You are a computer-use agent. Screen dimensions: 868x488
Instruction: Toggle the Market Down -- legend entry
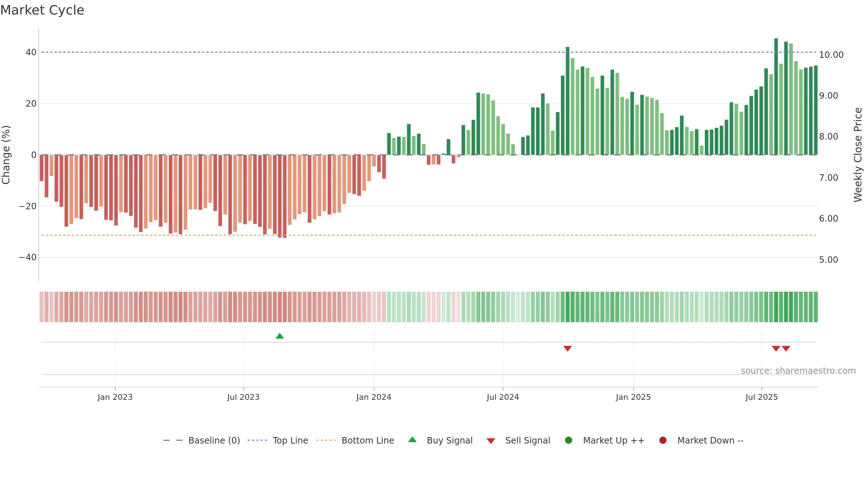coord(701,440)
